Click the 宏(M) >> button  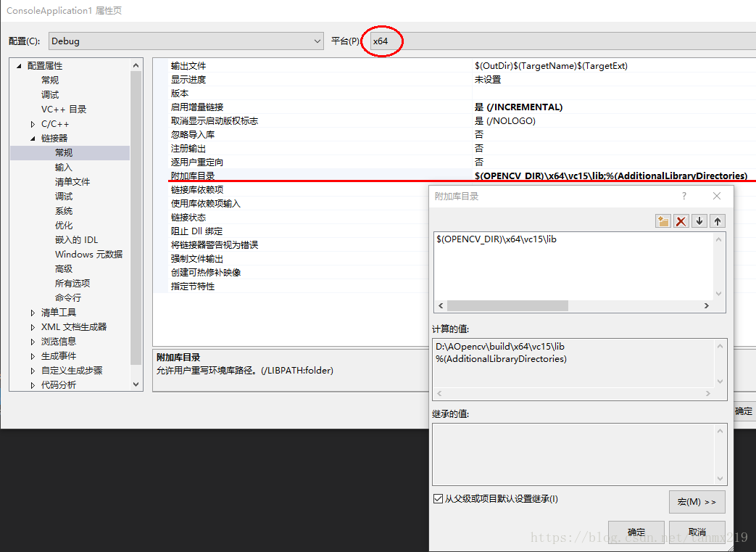click(x=697, y=502)
